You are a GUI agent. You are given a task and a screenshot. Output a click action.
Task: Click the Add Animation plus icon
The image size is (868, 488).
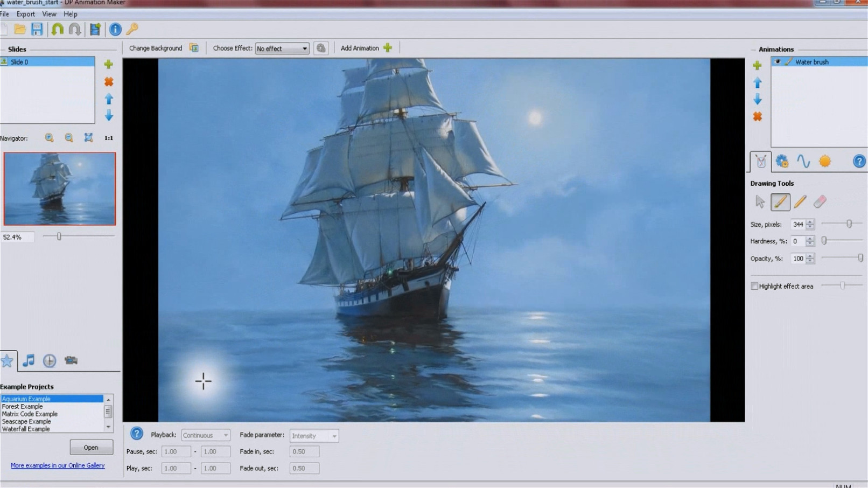point(388,48)
